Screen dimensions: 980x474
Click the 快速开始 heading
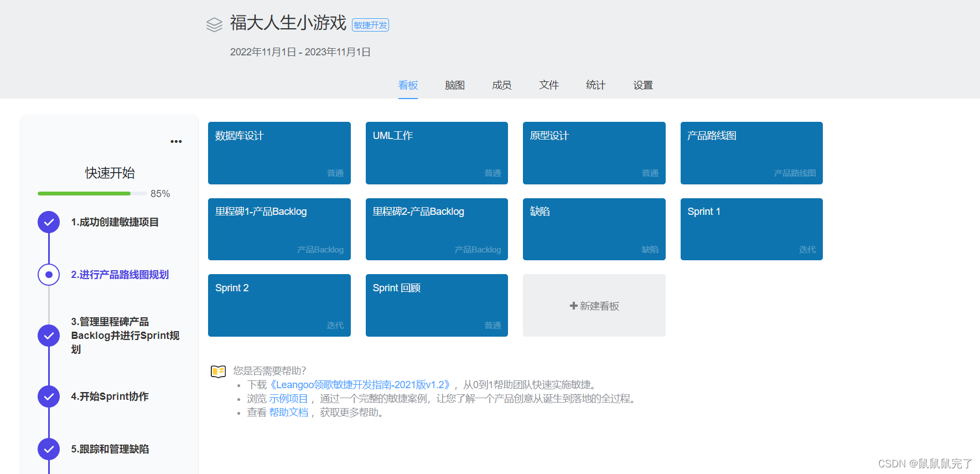110,173
